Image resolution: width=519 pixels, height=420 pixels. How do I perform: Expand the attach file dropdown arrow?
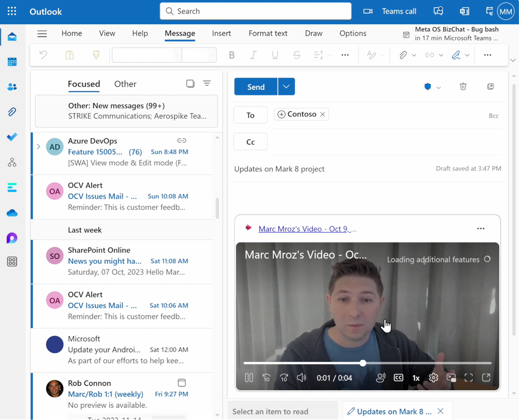(x=414, y=55)
